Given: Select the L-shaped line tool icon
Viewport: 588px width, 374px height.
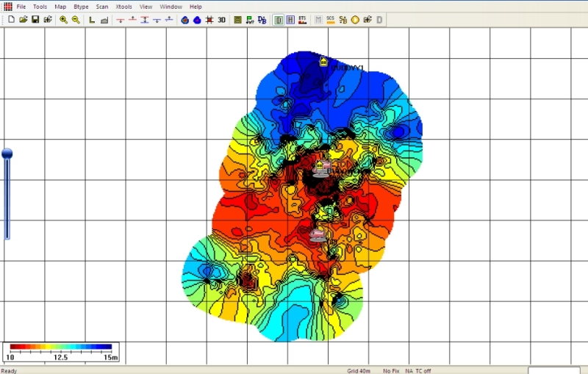Looking at the screenshot, I should [x=92, y=20].
